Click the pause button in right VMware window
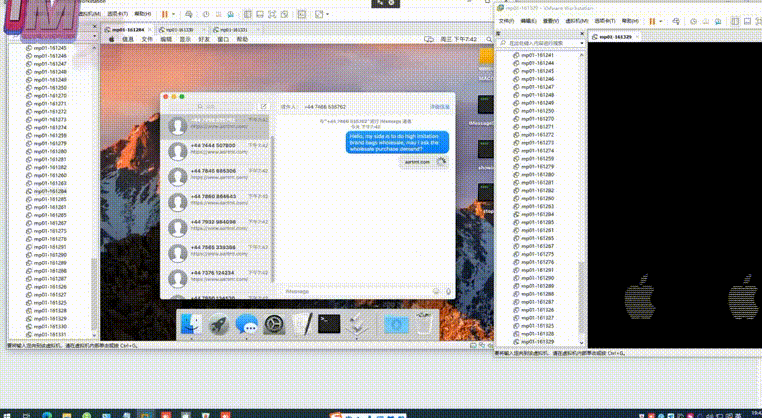This screenshot has height=418, width=762. click(652, 21)
